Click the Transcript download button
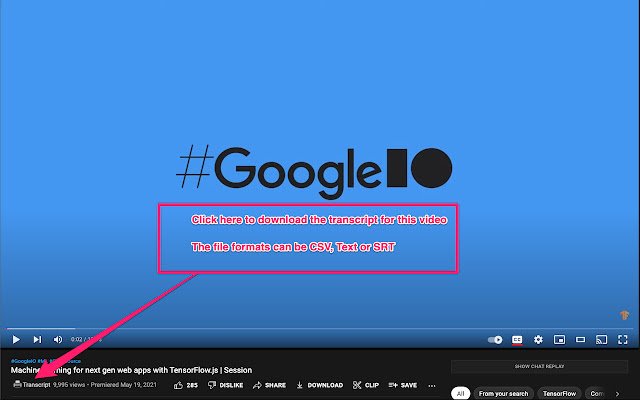Image resolution: width=640 pixels, height=400 pixels. (32, 384)
